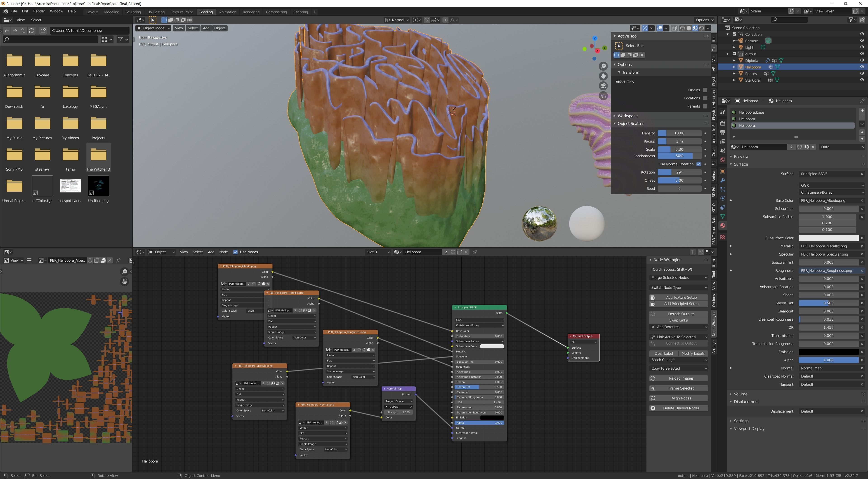Click the viewport zoom magnifier gizmo
The height and width of the screenshot is (479, 868).
pos(603,66)
